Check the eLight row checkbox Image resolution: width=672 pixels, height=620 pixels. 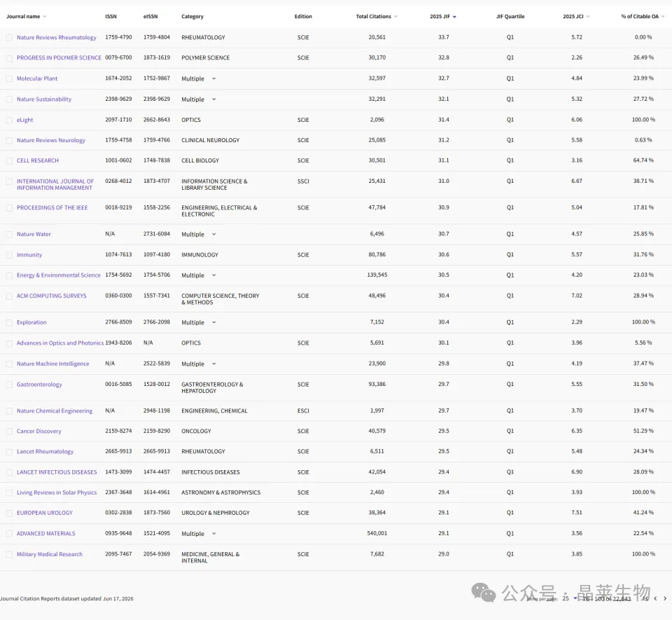(x=9, y=120)
